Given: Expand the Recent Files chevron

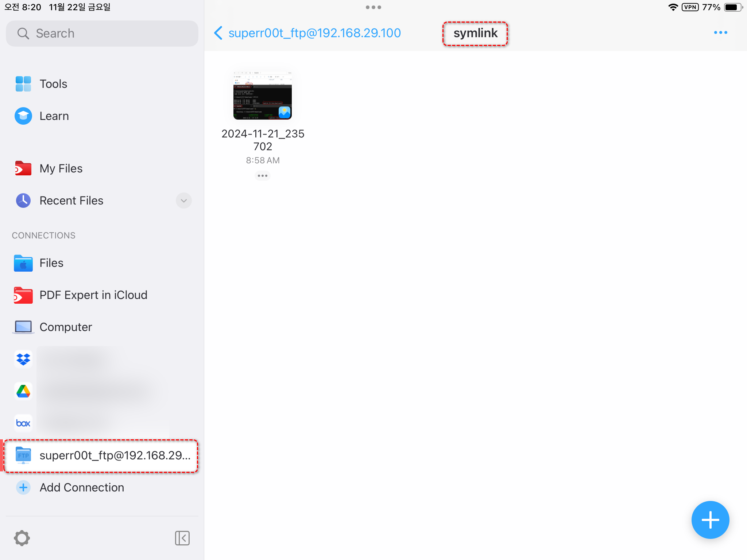Looking at the screenshot, I should (183, 201).
